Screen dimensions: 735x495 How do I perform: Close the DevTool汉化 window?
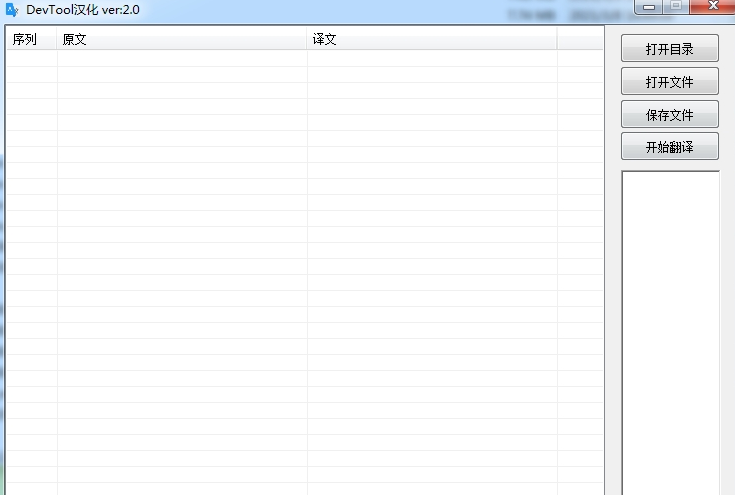tap(713, 6)
